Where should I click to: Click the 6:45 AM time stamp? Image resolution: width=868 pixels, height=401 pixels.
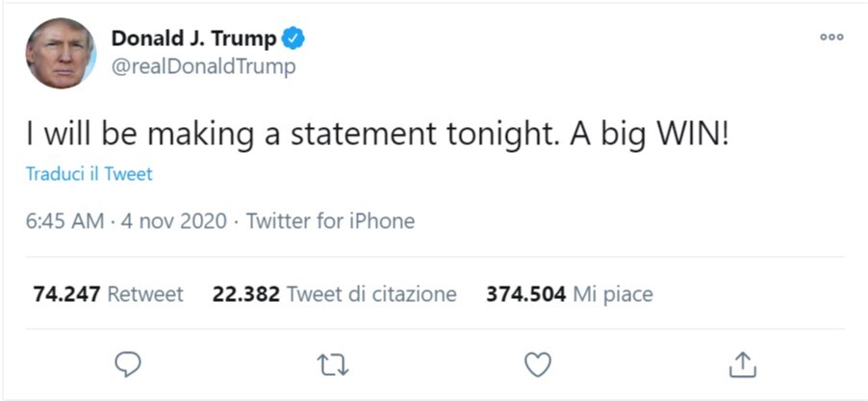[64, 221]
